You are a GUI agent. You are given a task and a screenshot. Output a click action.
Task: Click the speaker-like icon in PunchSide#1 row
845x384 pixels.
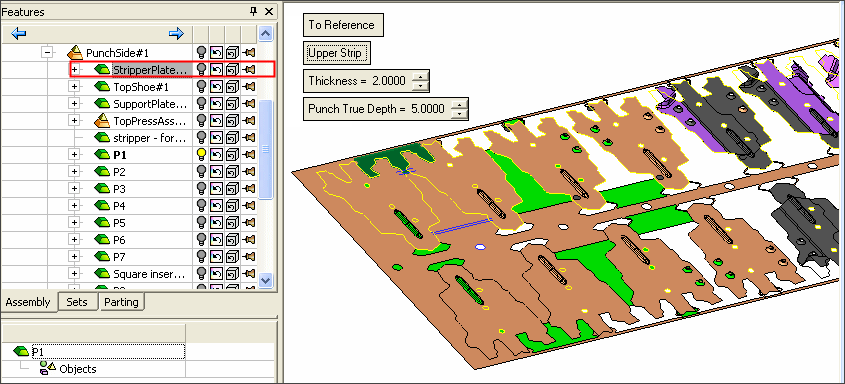(248, 53)
